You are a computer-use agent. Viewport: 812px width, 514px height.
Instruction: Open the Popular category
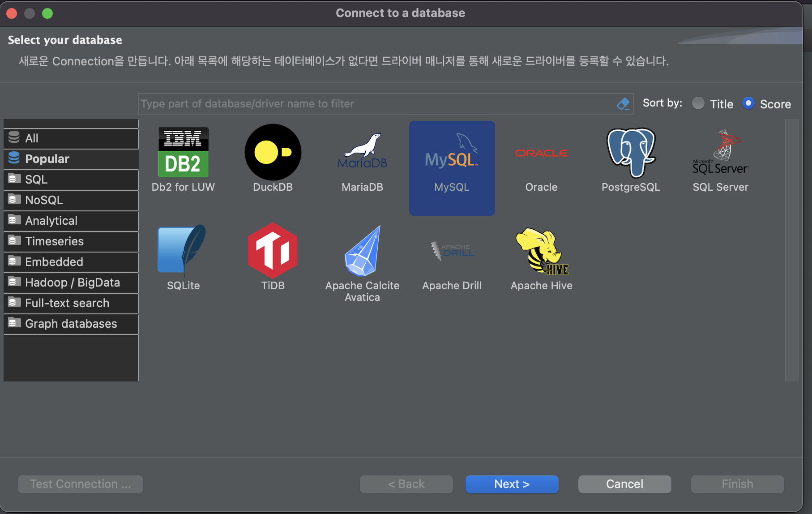coord(71,159)
